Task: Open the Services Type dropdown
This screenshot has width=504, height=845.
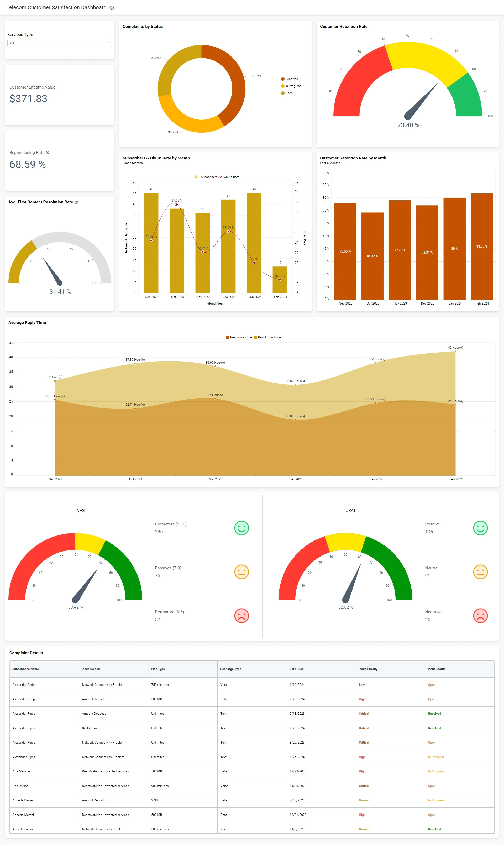Action: pos(59,43)
